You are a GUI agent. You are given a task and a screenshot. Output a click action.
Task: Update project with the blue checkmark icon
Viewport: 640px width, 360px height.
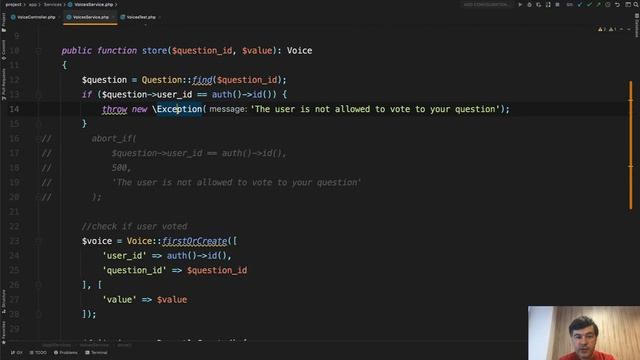(580, 4)
